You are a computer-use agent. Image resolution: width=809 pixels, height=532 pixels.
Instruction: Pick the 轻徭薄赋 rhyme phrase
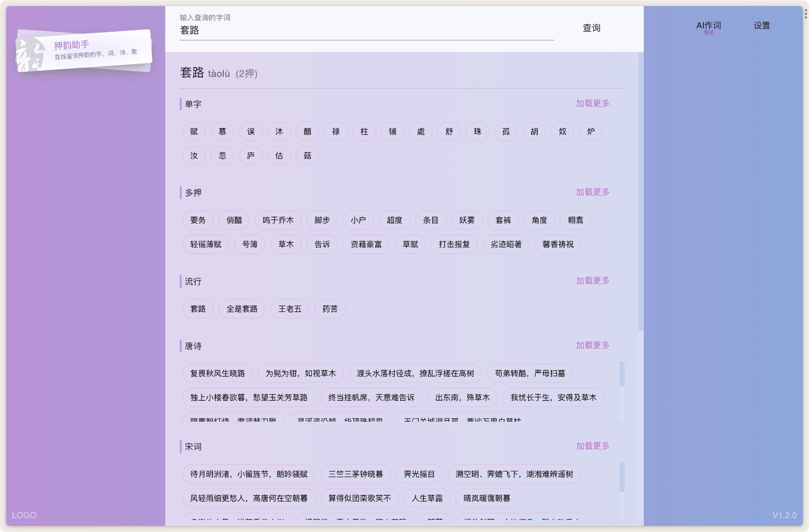[206, 245]
